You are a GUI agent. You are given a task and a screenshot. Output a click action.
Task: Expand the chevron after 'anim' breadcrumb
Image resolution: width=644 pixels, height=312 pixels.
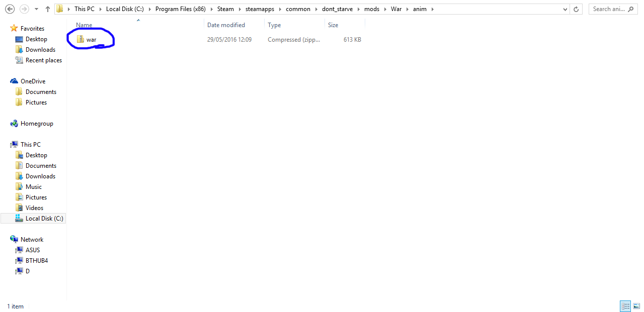tap(432, 9)
